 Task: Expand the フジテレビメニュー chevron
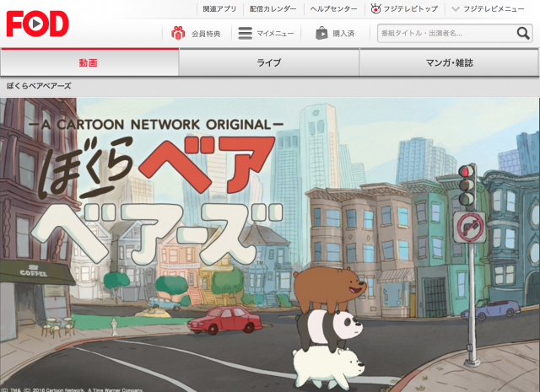click(x=456, y=9)
